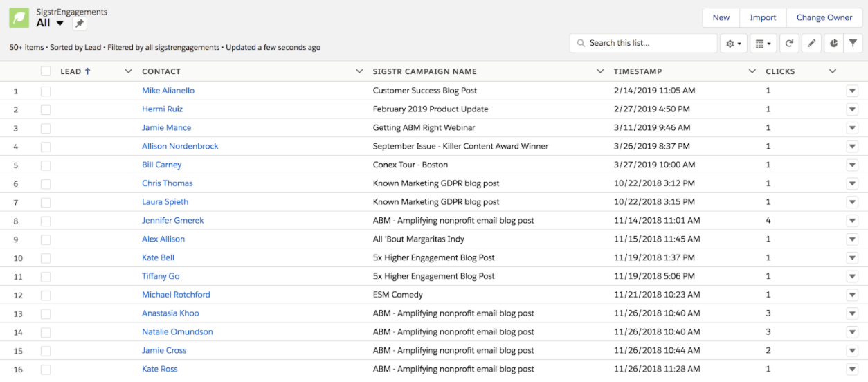Click the Change Owner button

(824, 18)
